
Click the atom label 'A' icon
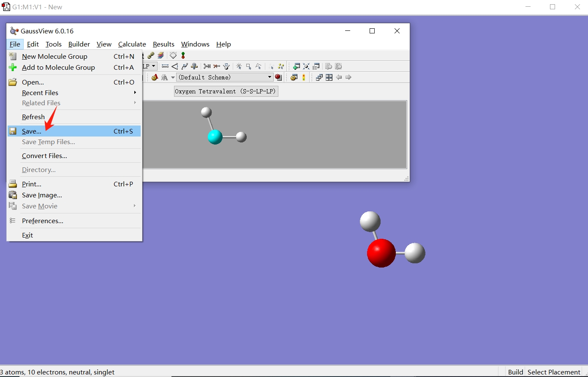pyautogui.click(x=155, y=77)
